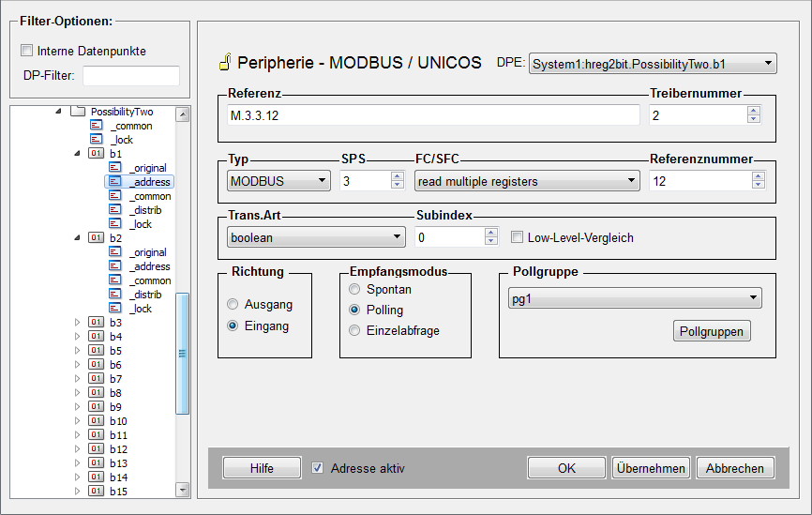The height and width of the screenshot is (515, 812).
Task: Open the Trans.Art boolean dropdown
Action: click(316, 237)
